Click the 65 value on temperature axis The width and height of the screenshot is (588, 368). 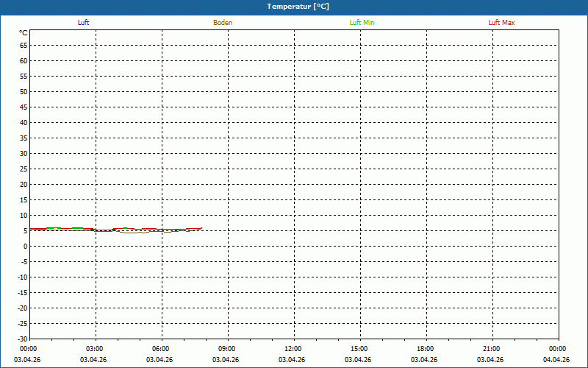[24, 46]
